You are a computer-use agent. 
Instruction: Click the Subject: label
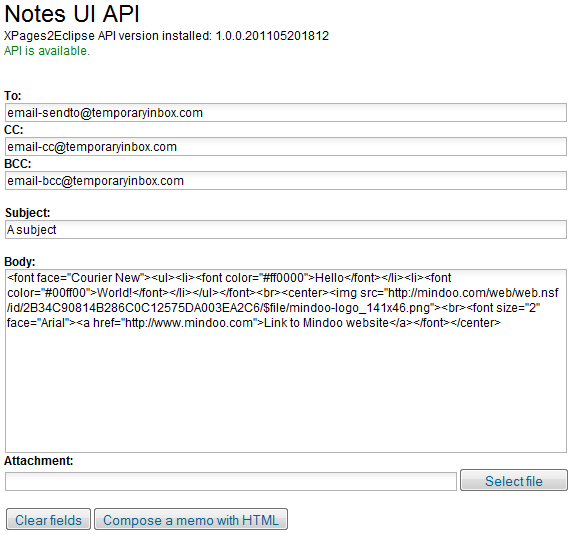coord(27,213)
